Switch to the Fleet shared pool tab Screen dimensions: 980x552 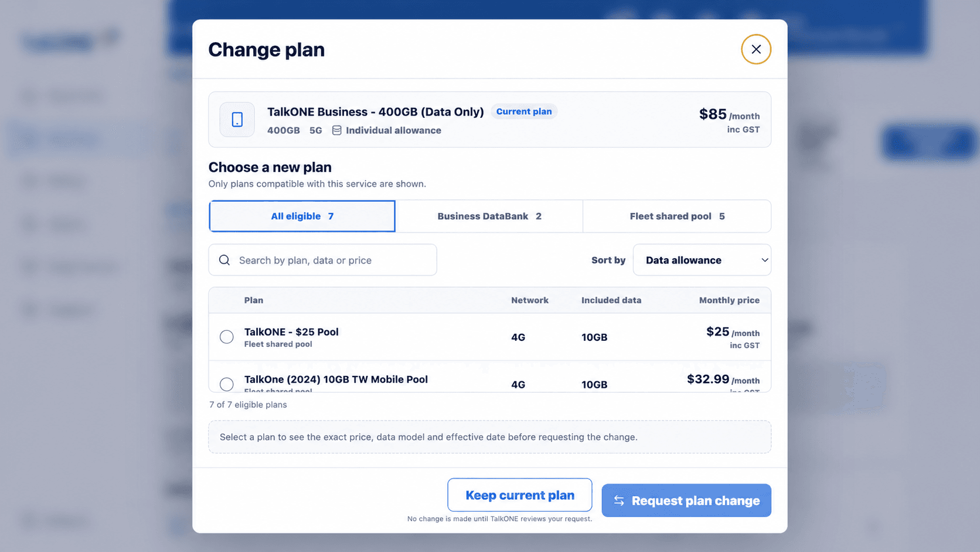[x=677, y=216]
